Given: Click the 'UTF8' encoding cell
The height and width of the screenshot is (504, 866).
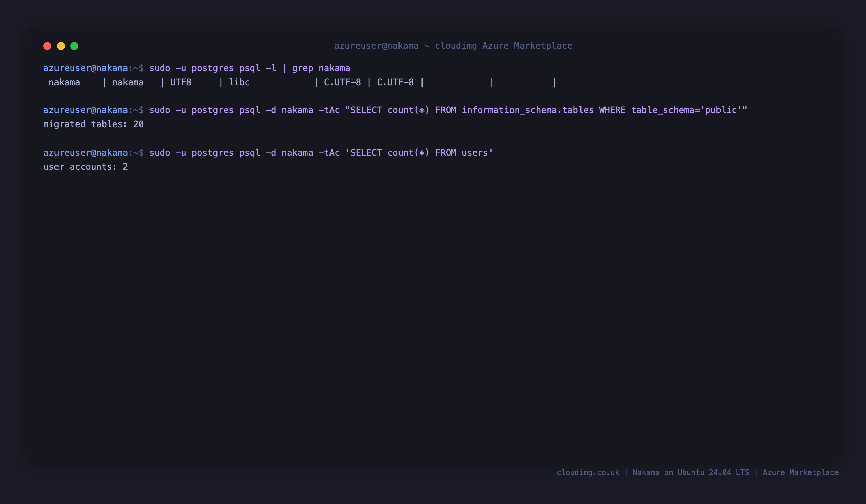Looking at the screenshot, I should [181, 83].
